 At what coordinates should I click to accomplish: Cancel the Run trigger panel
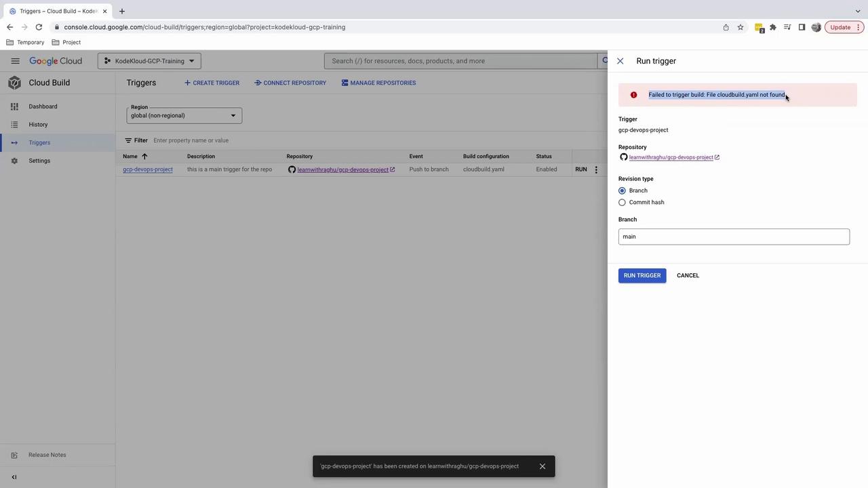(688, 275)
